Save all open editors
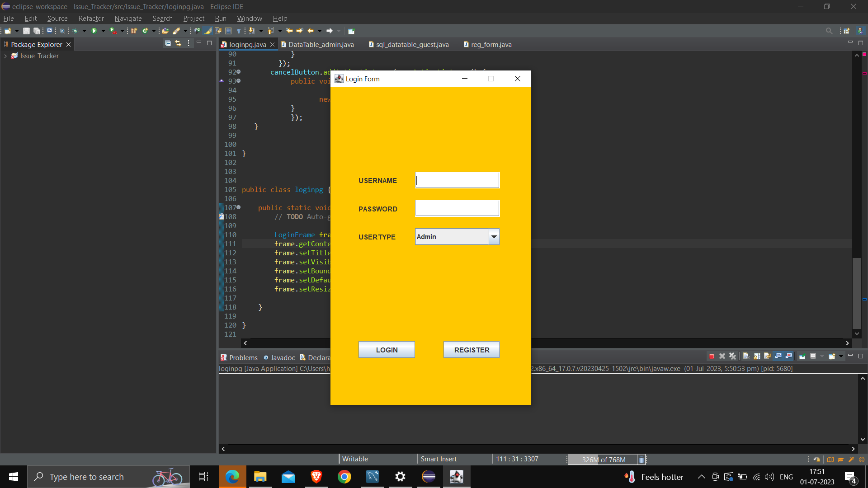Viewport: 868px width, 488px height. [37, 31]
